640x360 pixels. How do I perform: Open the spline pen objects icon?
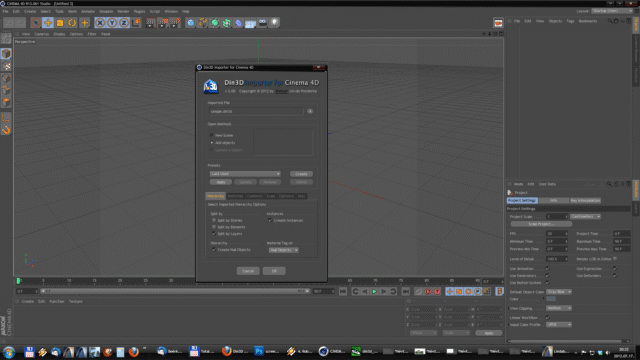(x=202, y=23)
